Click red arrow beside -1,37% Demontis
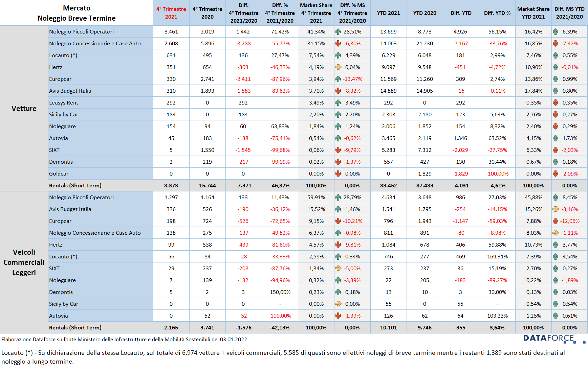The width and height of the screenshot is (588, 369). (x=338, y=162)
